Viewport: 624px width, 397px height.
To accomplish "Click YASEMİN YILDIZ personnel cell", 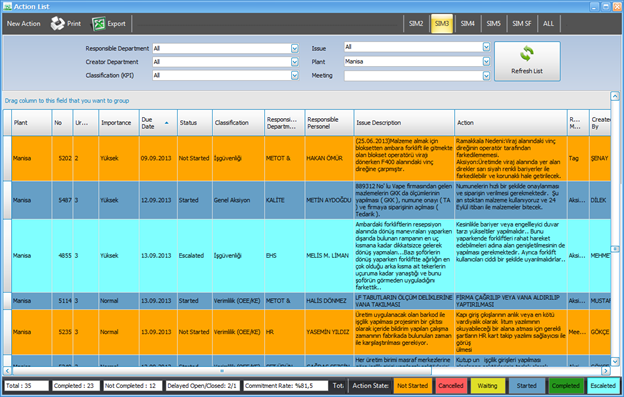I will pyautogui.click(x=329, y=332).
